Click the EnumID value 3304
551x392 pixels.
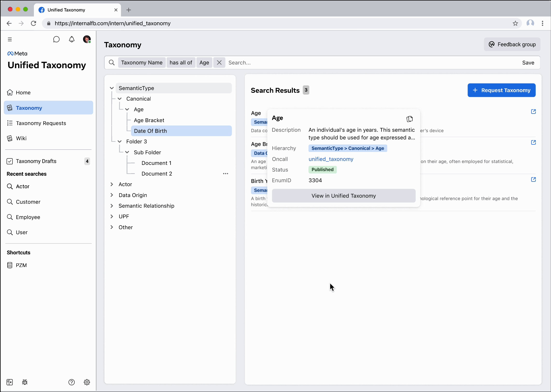click(x=315, y=180)
